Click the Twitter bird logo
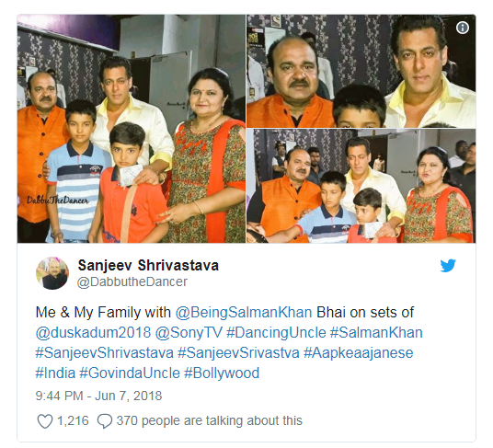The width and height of the screenshot is (493, 448). [x=448, y=266]
